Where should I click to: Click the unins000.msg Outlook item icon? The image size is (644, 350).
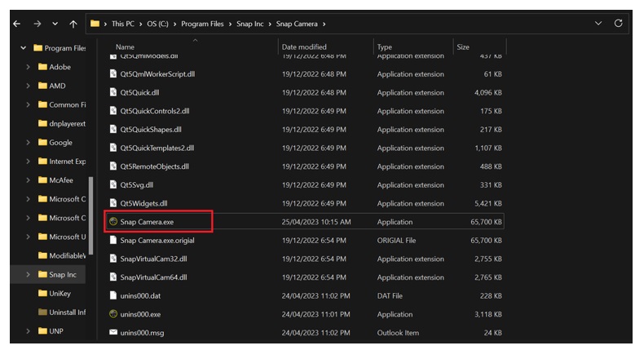pyautogui.click(x=113, y=333)
